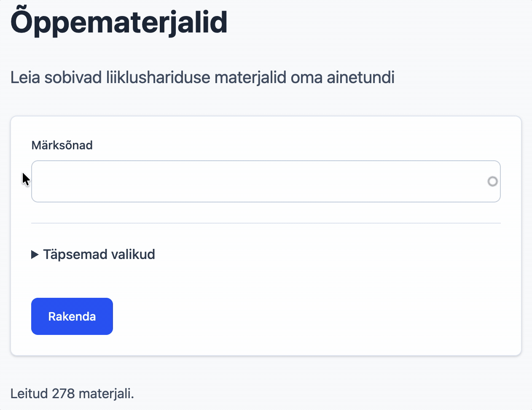Click the black triangle beside Täpsemad valikud
532x410 pixels.
35,254
